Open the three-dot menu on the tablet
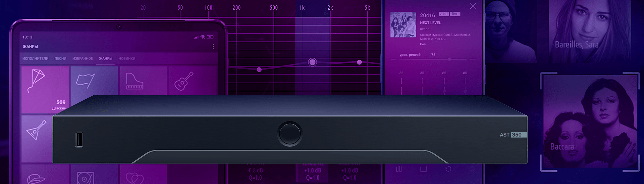 [213, 47]
